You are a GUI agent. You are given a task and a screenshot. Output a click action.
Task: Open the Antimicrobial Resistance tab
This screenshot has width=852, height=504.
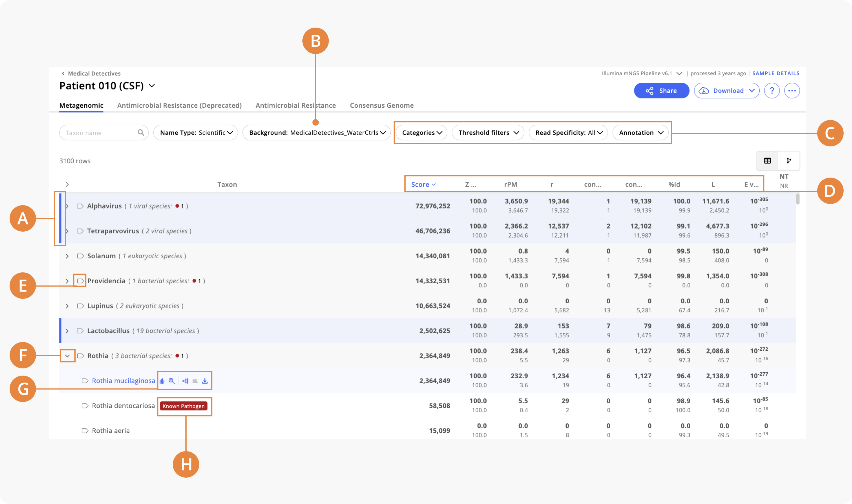(295, 105)
